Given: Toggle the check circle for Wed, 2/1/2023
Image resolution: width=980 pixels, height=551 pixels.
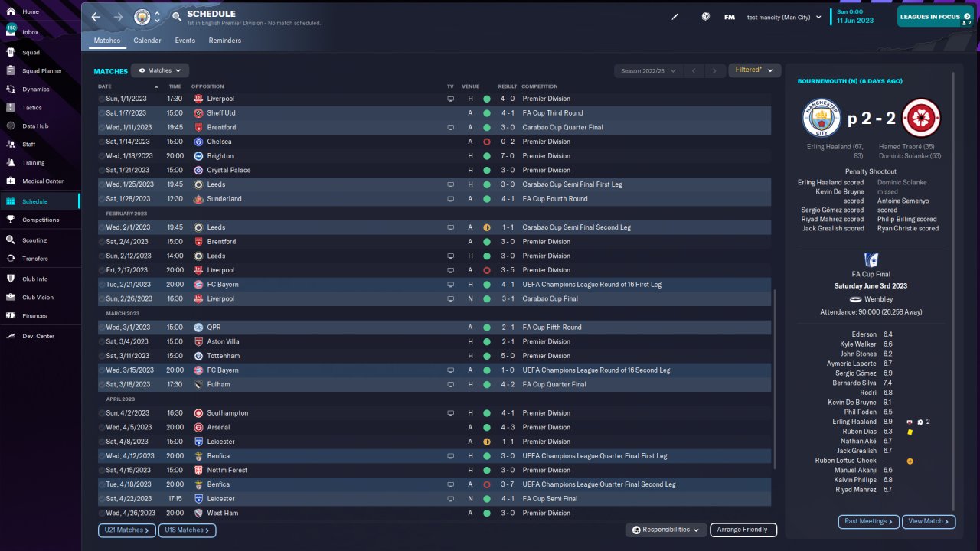Looking at the screenshot, I should [x=102, y=227].
